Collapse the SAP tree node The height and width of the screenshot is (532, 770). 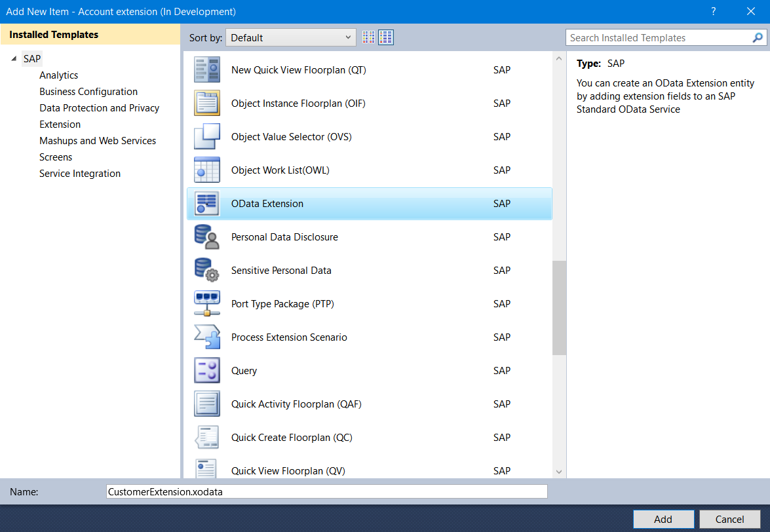pos(14,59)
